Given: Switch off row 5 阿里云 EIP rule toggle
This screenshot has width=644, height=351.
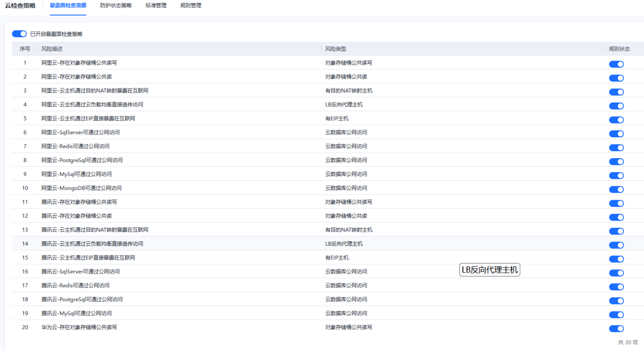Looking at the screenshot, I should point(616,120).
